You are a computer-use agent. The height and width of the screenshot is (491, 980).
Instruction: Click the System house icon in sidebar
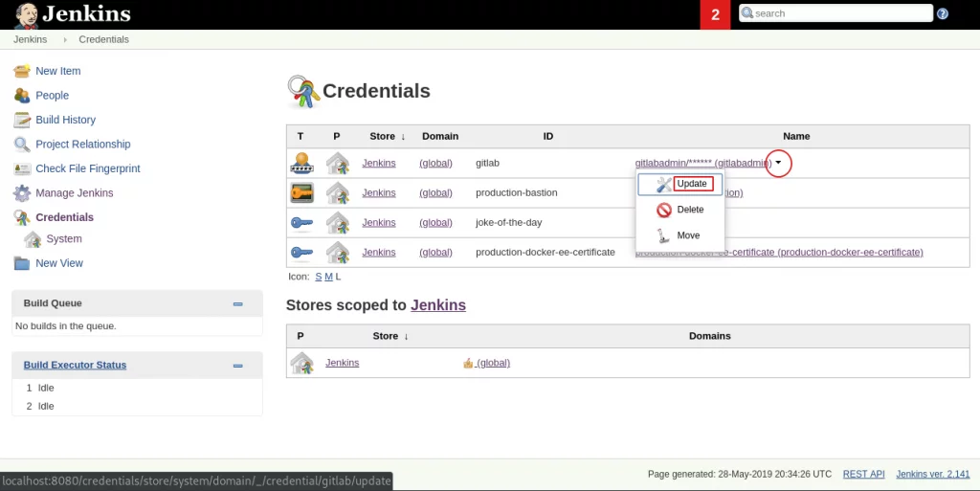coord(33,239)
